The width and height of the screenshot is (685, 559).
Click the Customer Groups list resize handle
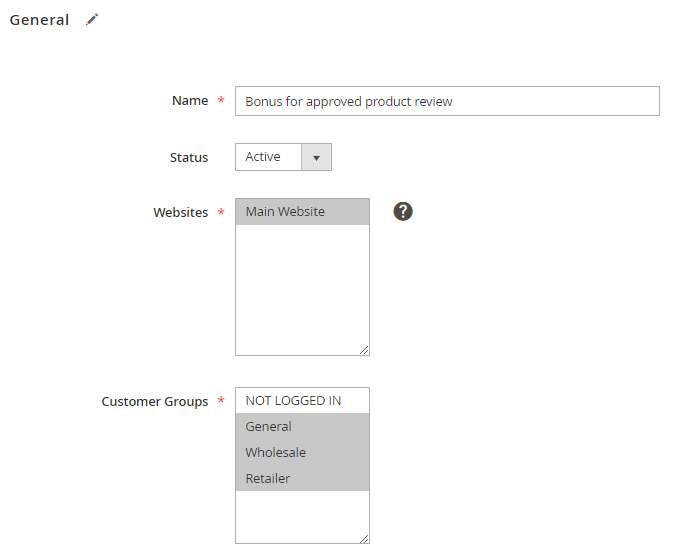[364, 538]
